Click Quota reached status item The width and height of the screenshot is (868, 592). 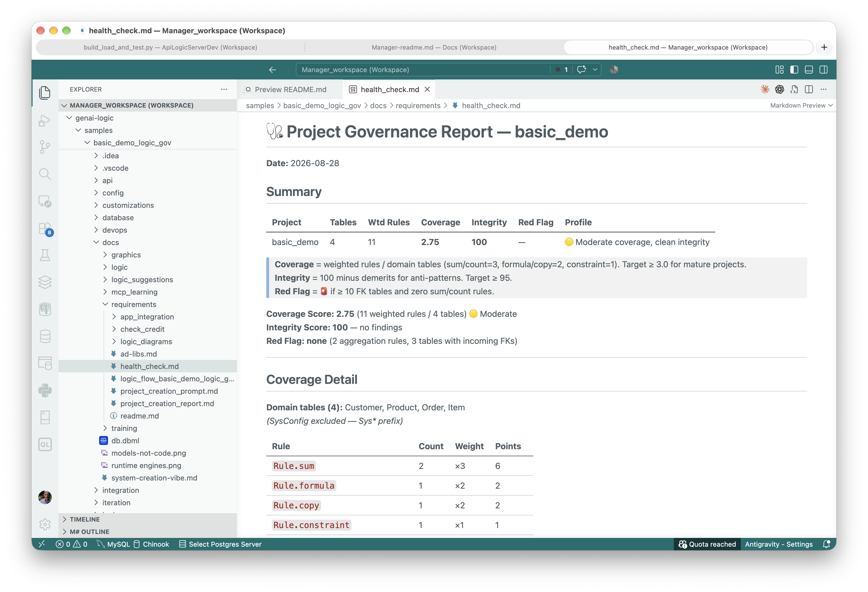point(707,544)
